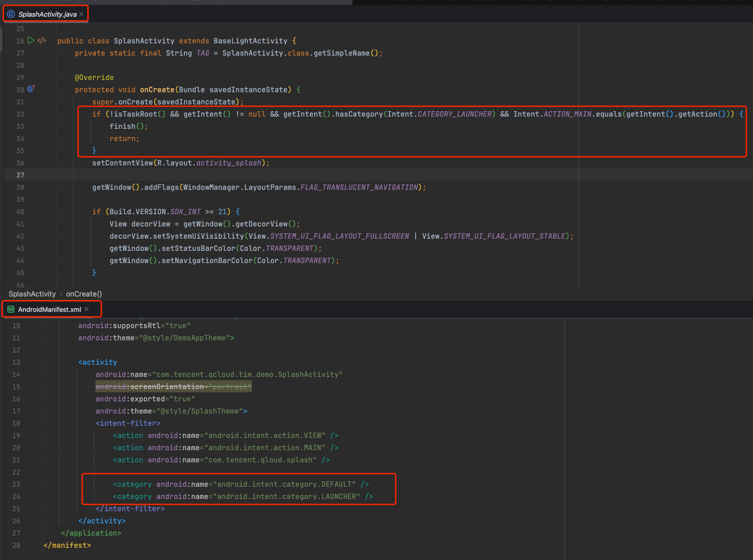Click the SplashActivity breadcrumb
Viewport: 753px width, 560px height.
coord(32,294)
